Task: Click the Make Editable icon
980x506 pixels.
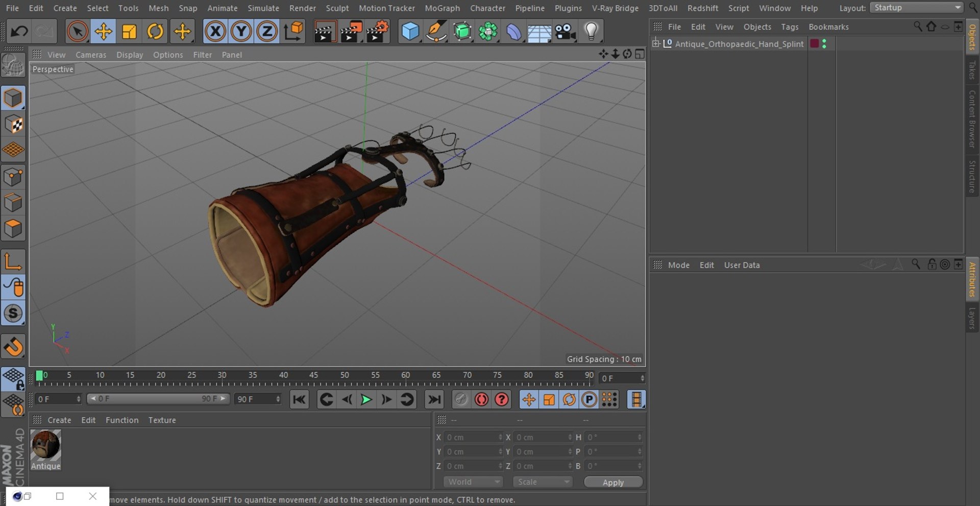Action: [13, 66]
